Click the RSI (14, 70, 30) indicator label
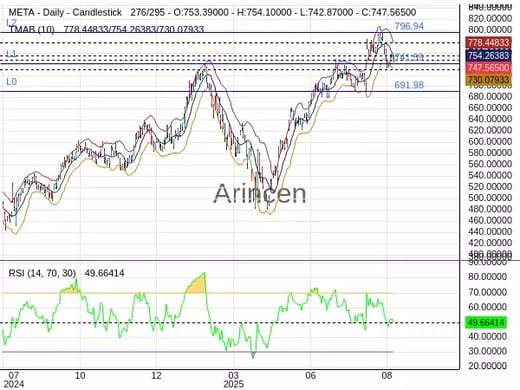This screenshot has height=390, width=520. click(x=42, y=273)
